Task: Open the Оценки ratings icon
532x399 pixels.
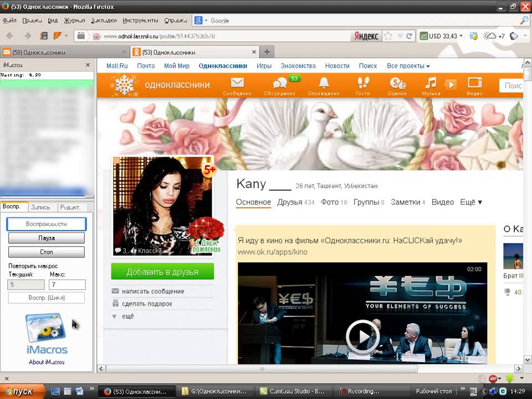Action: click(x=397, y=84)
